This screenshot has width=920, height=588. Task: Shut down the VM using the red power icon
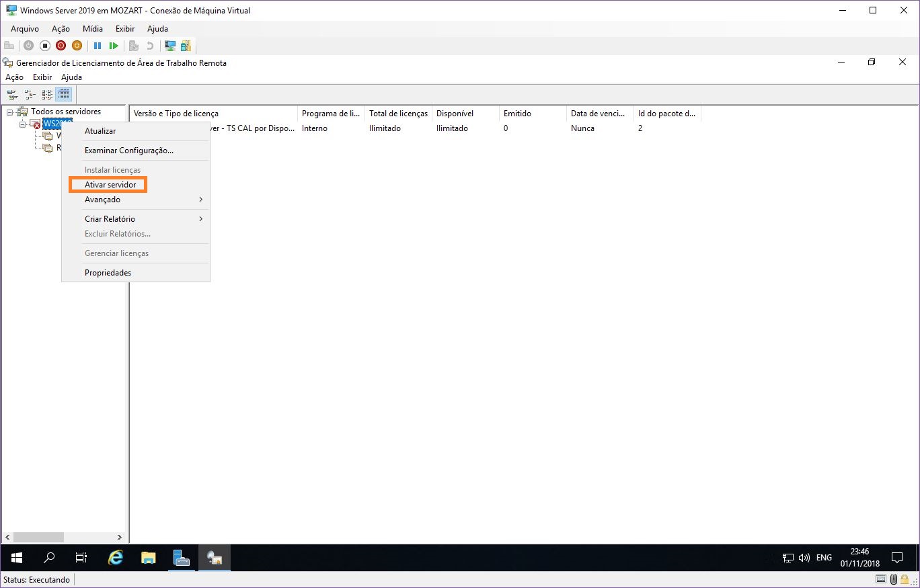click(x=61, y=46)
